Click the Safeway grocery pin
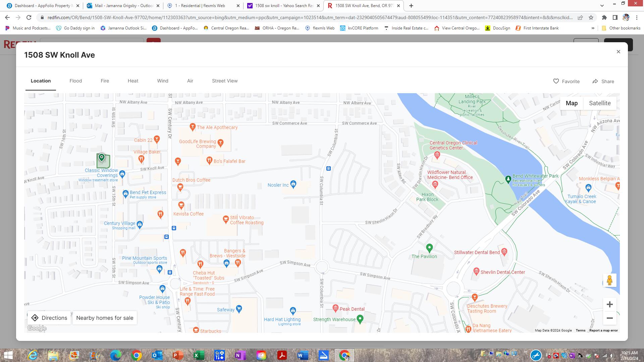 [239, 309]
